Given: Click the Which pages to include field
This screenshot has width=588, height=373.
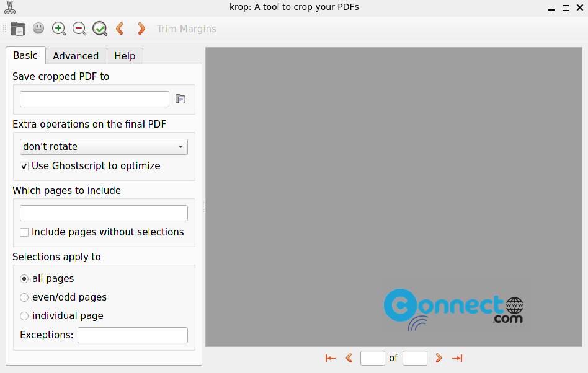Looking at the screenshot, I should pos(104,213).
